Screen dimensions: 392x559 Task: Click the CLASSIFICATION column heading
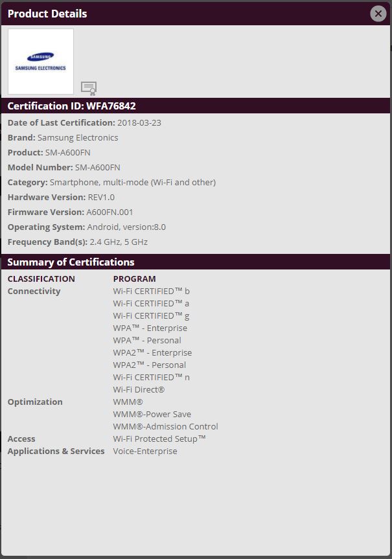pyautogui.click(x=41, y=279)
